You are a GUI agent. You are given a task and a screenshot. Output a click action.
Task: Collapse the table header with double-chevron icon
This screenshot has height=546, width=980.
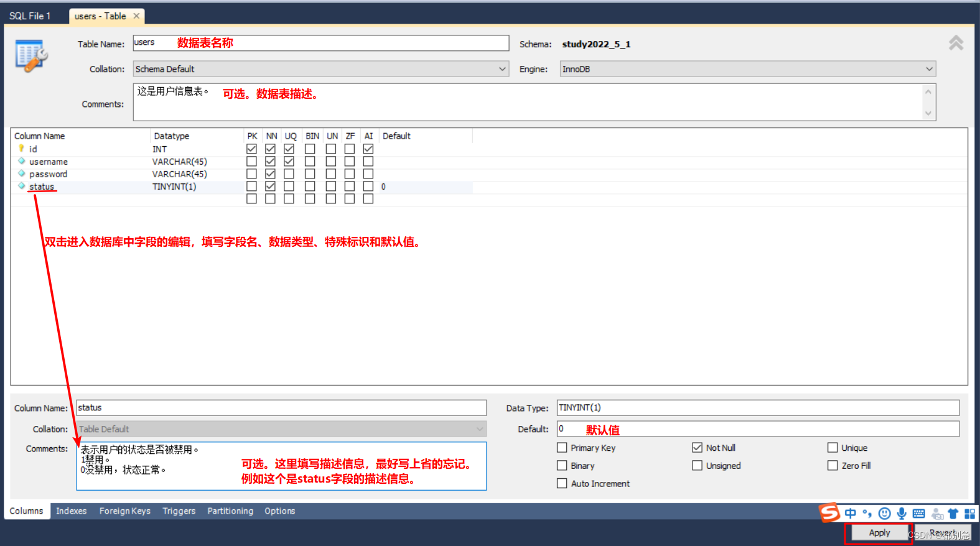click(x=956, y=43)
